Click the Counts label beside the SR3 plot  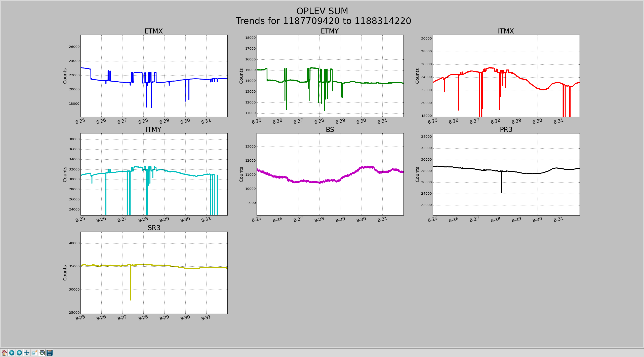(x=65, y=273)
